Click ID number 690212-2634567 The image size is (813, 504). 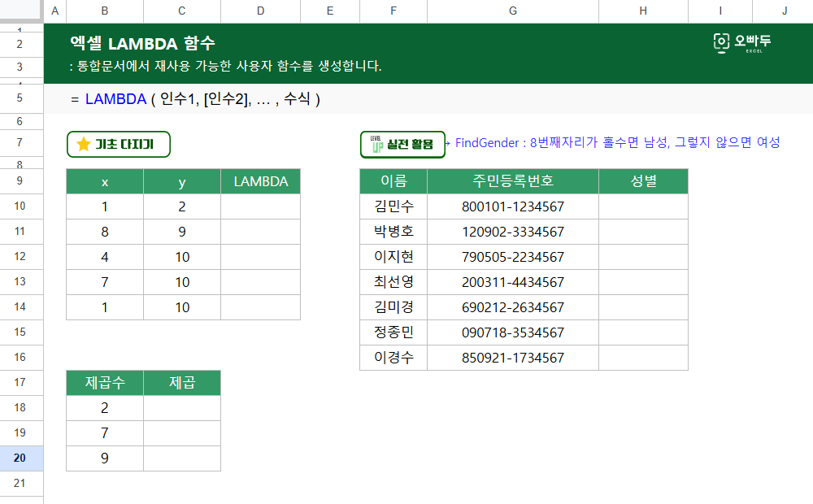click(x=513, y=307)
